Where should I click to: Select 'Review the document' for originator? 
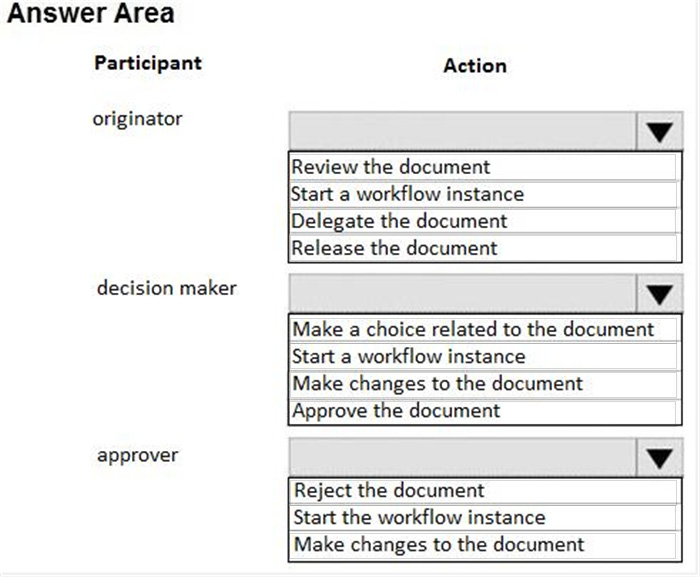[483, 167]
